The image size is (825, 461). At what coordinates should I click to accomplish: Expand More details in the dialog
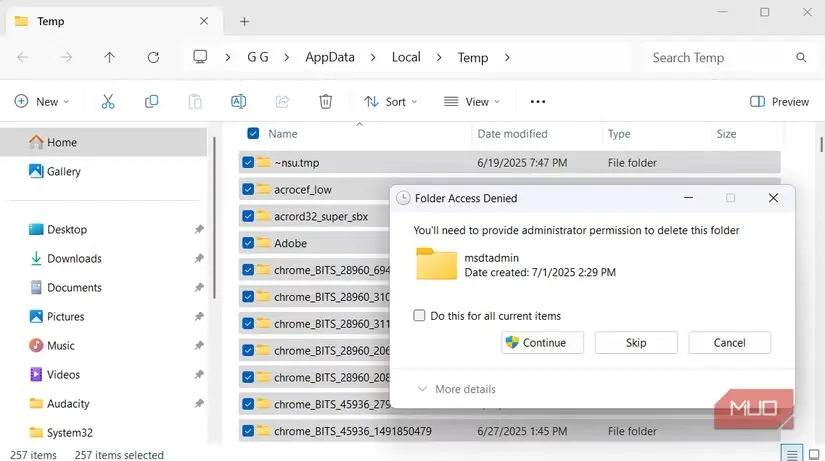click(456, 389)
